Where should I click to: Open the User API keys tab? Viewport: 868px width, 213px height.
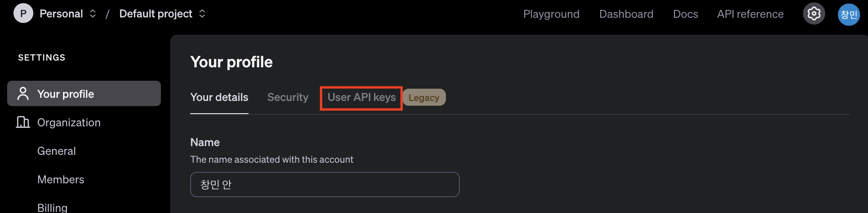361,97
